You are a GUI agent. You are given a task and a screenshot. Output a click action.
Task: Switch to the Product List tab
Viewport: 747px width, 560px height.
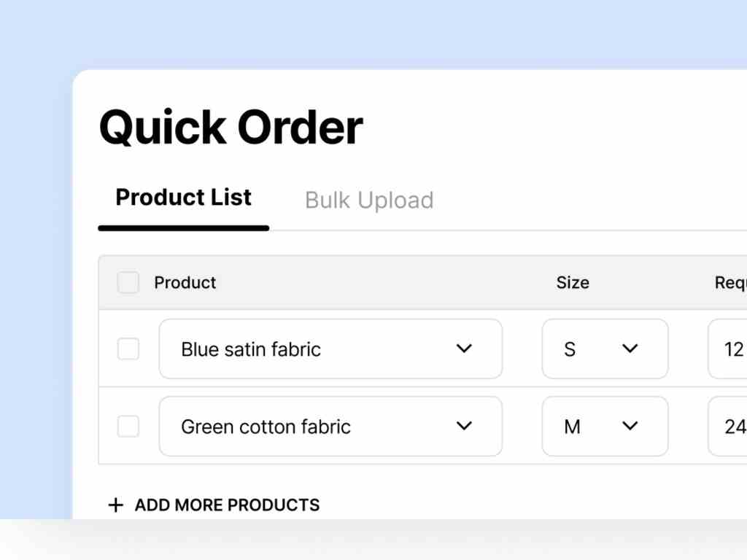pyautogui.click(x=184, y=198)
